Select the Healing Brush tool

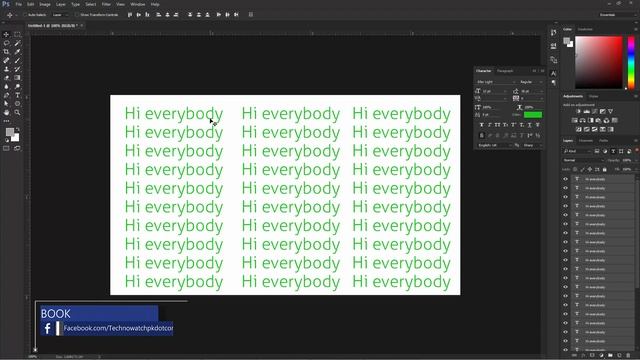pyautogui.click(x=6, y=60)
